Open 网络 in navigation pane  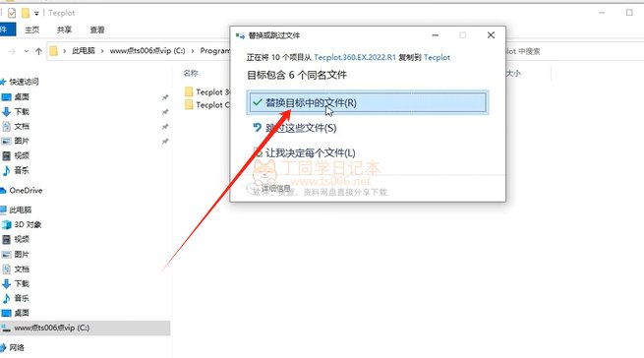point(17,348)
